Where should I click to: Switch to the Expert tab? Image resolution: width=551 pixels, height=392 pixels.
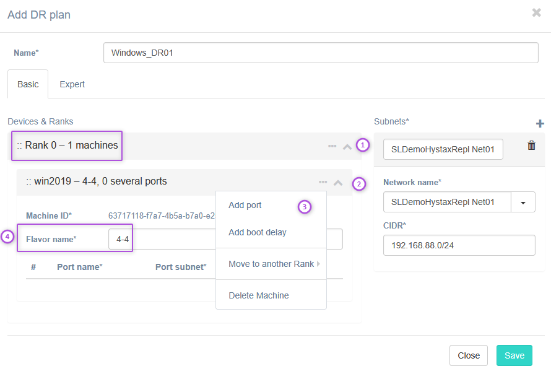72,84
